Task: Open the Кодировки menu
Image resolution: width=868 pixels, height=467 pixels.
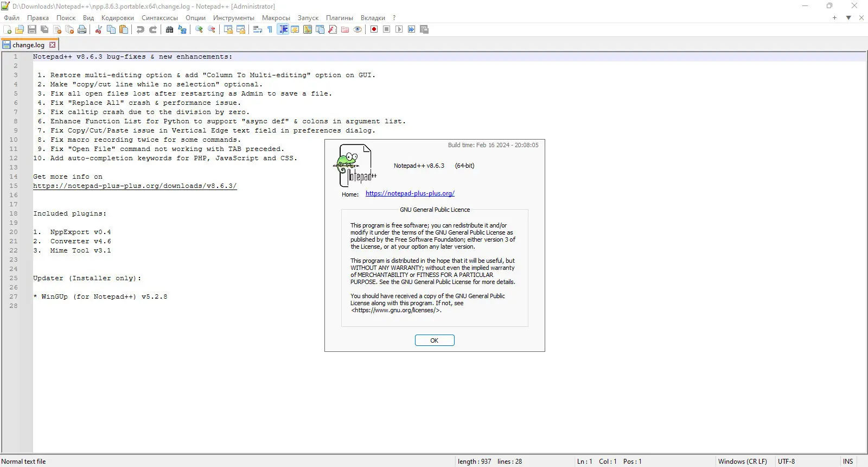Action: tap(118, 18)
